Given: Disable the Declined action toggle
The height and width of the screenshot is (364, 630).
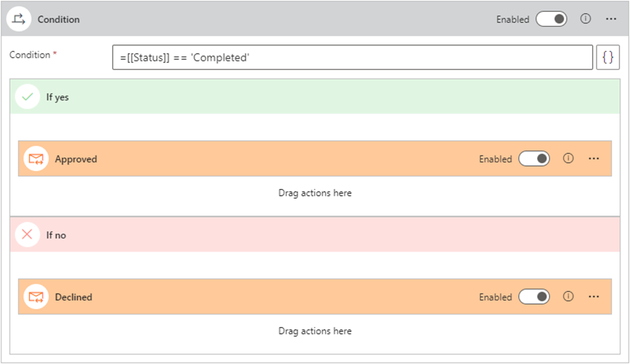Looking at the screenshot, I should pyautogui.click(x=534, y=297).
